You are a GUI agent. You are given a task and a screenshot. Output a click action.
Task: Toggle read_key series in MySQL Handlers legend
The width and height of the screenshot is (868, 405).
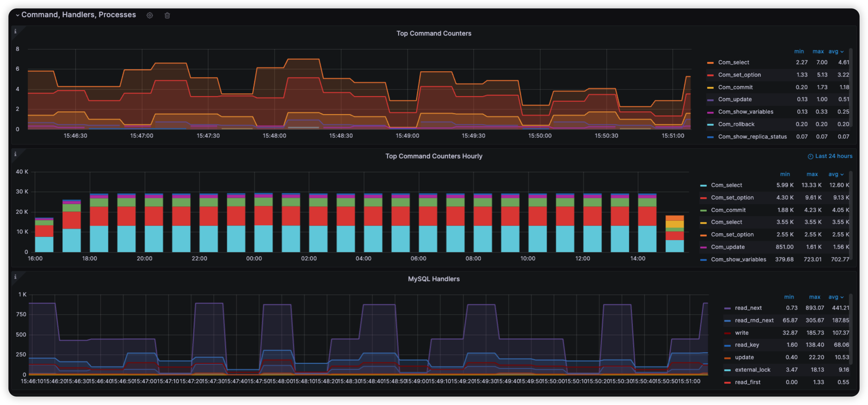(x=747, y=345)
